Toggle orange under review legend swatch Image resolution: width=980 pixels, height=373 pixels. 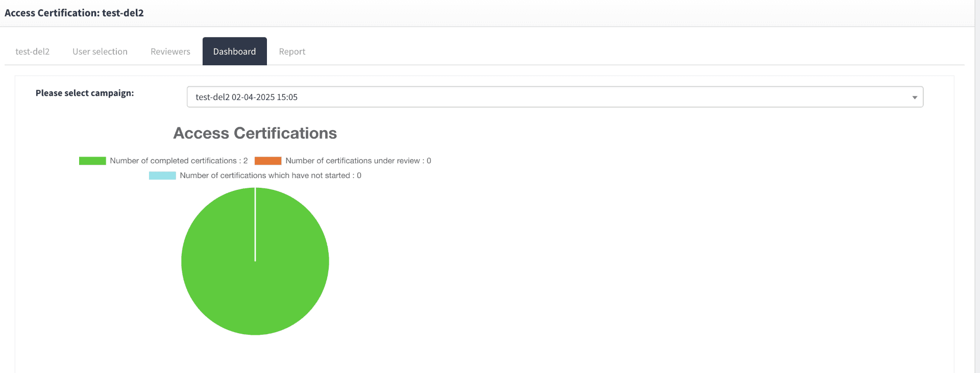tap(268, 161)
